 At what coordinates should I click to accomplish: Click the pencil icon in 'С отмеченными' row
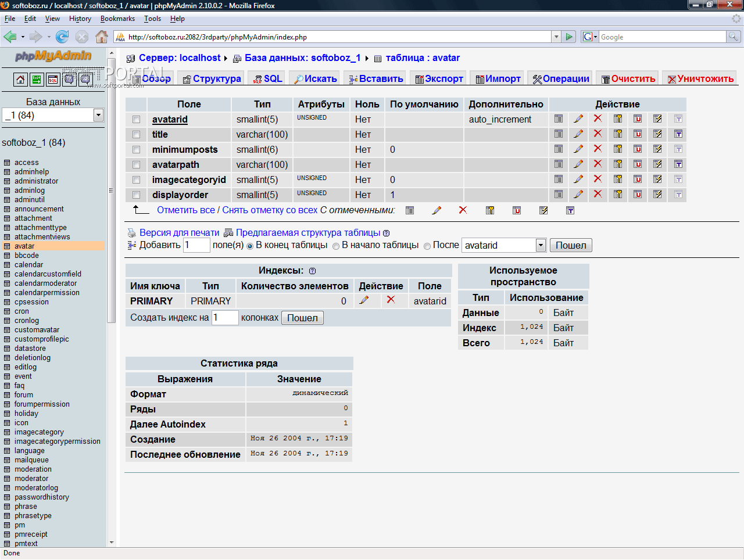[437, 210]
